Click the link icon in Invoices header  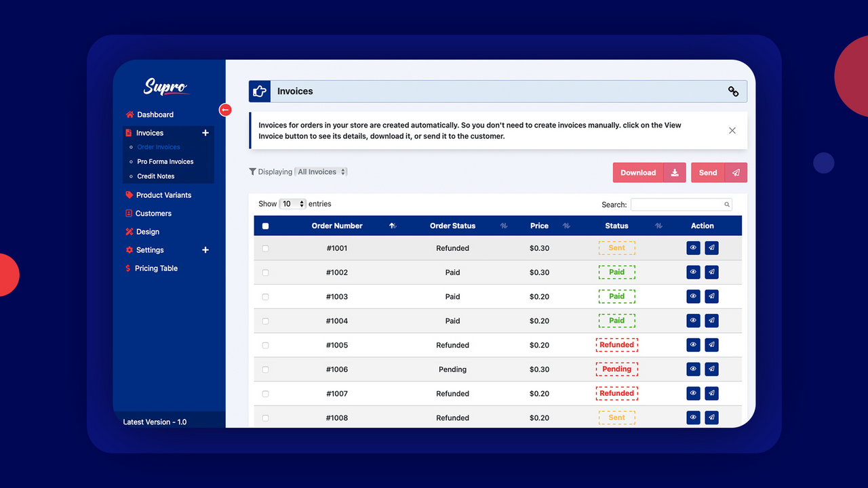pyautogui.click(x=733, y=91)
